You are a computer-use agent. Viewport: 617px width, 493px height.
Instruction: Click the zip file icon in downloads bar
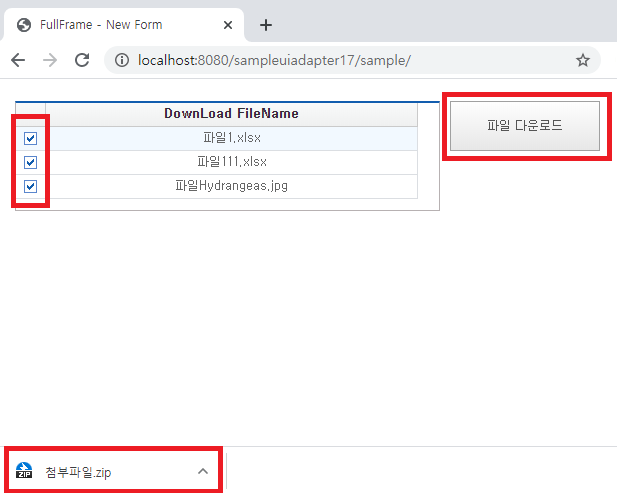(x=25, y=471)
